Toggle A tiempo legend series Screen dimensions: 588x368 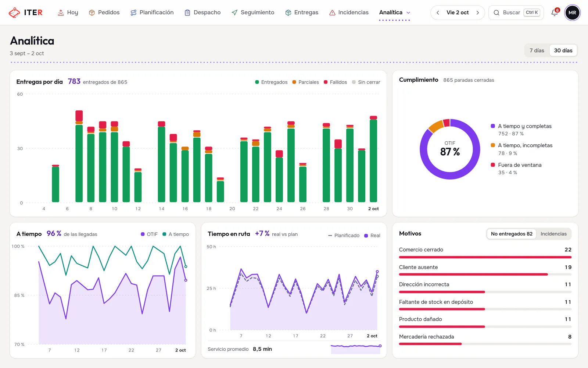176,234
